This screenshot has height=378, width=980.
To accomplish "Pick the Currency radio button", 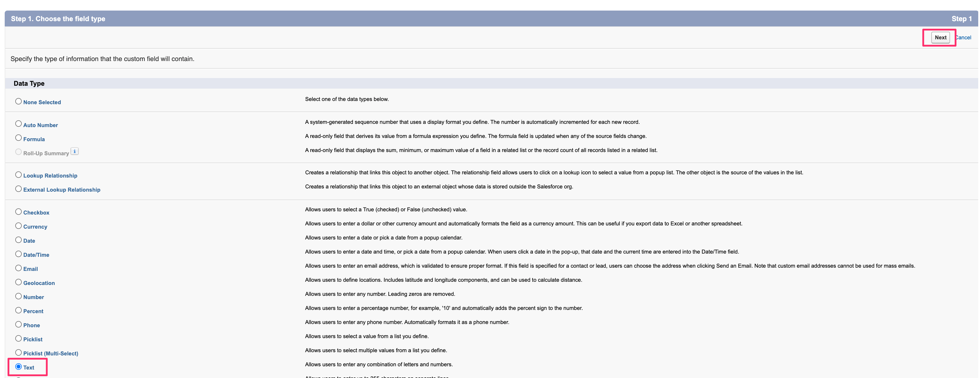I will click(x=18, y=225).
